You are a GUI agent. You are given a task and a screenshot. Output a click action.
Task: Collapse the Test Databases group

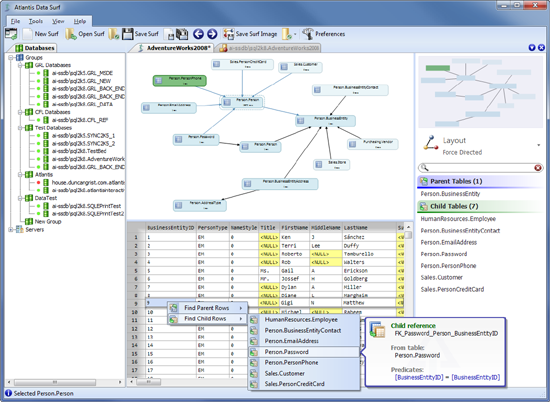point(20,128)
